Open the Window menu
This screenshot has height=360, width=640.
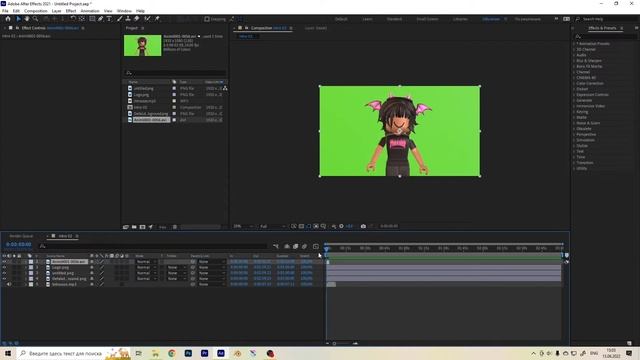point(124,11)
